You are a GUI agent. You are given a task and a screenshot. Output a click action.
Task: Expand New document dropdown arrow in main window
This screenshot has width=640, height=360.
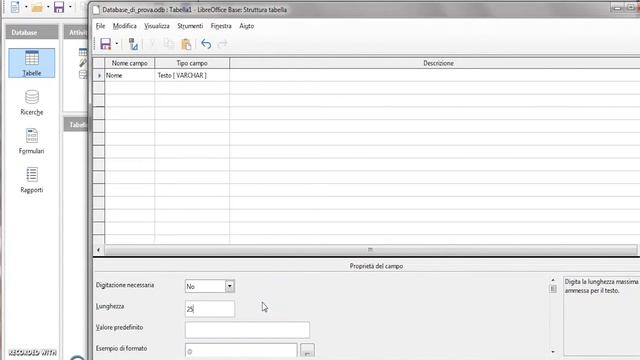pos(26,7)
